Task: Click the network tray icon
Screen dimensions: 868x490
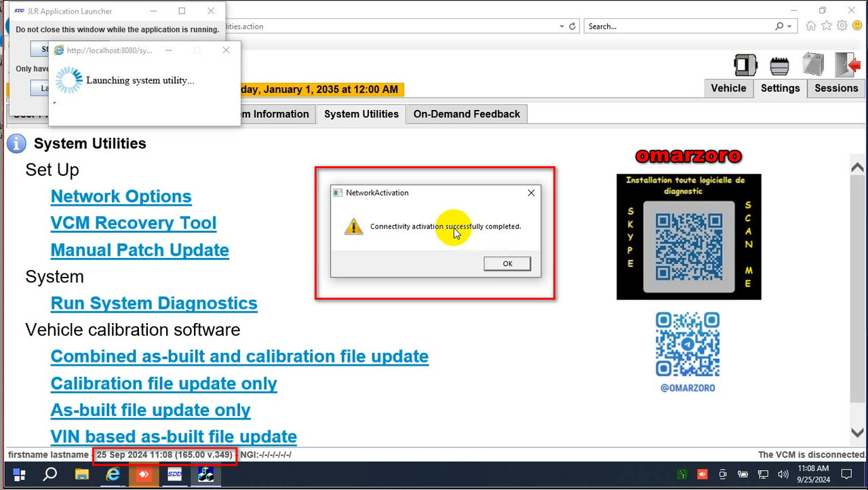Action: click(x=763, y=474)
